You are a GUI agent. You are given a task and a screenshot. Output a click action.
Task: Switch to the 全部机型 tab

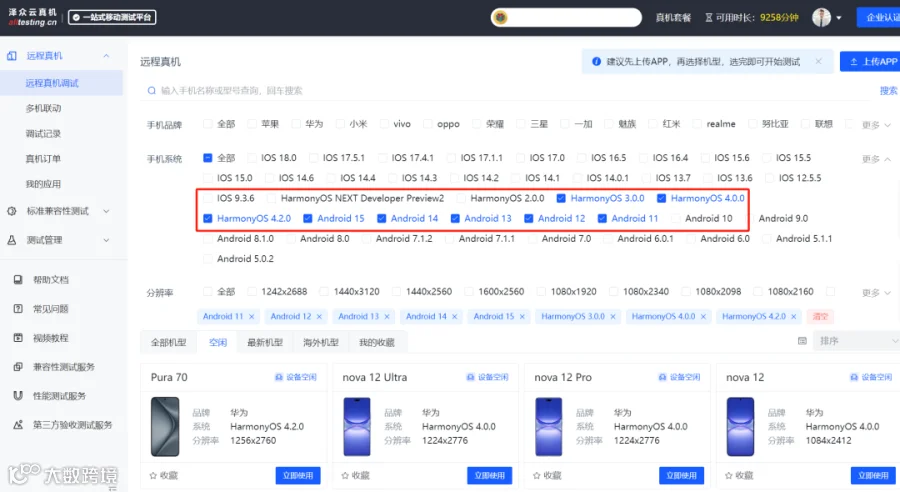[169, 343]
